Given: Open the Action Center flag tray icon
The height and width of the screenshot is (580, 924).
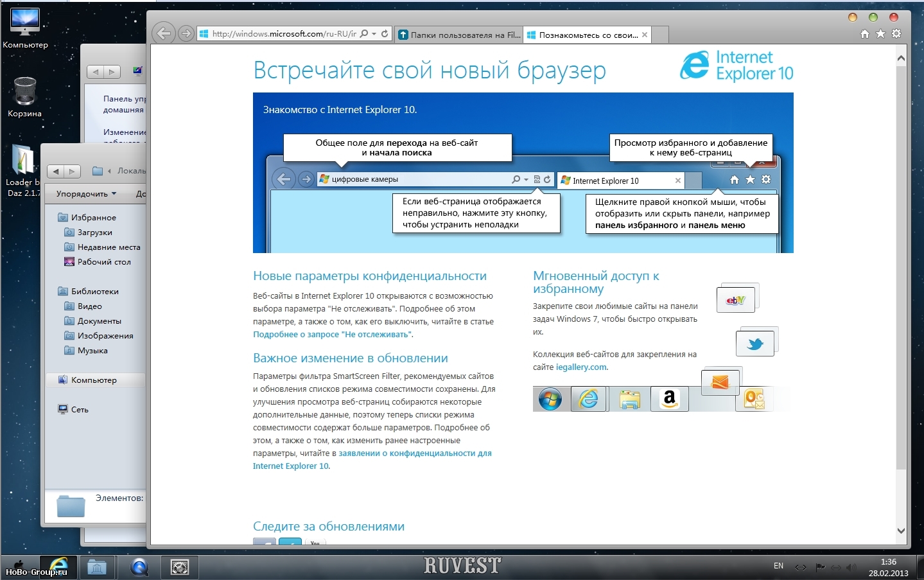Looking at the screenshot, I should pos(820,567).
